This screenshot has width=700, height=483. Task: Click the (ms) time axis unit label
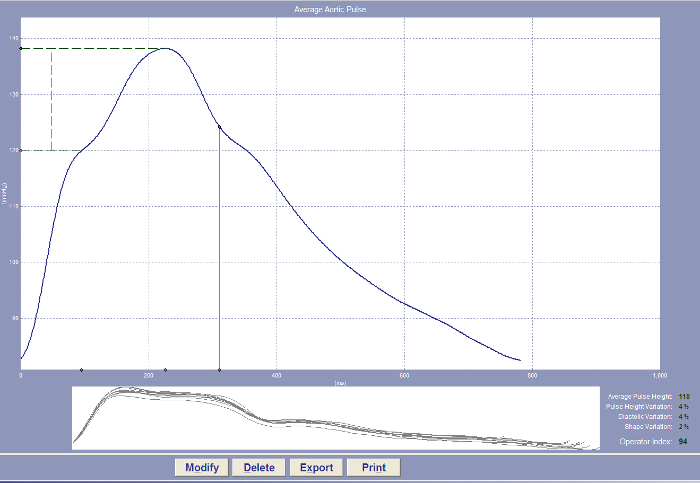point(340,383)
